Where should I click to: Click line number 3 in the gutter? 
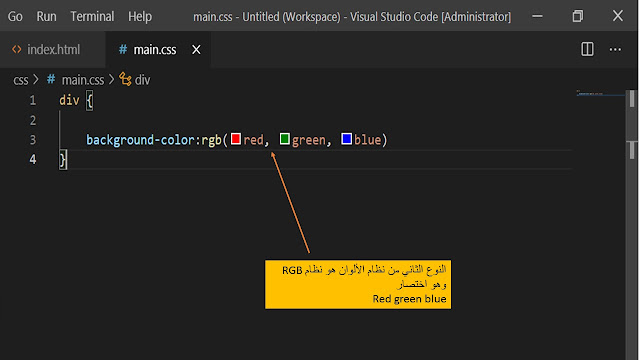[x=33, y=140]
